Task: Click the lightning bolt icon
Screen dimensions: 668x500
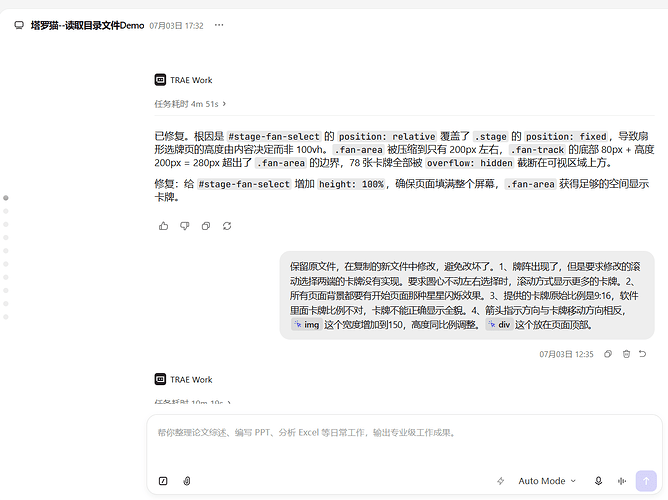Action: pos(501,481)
